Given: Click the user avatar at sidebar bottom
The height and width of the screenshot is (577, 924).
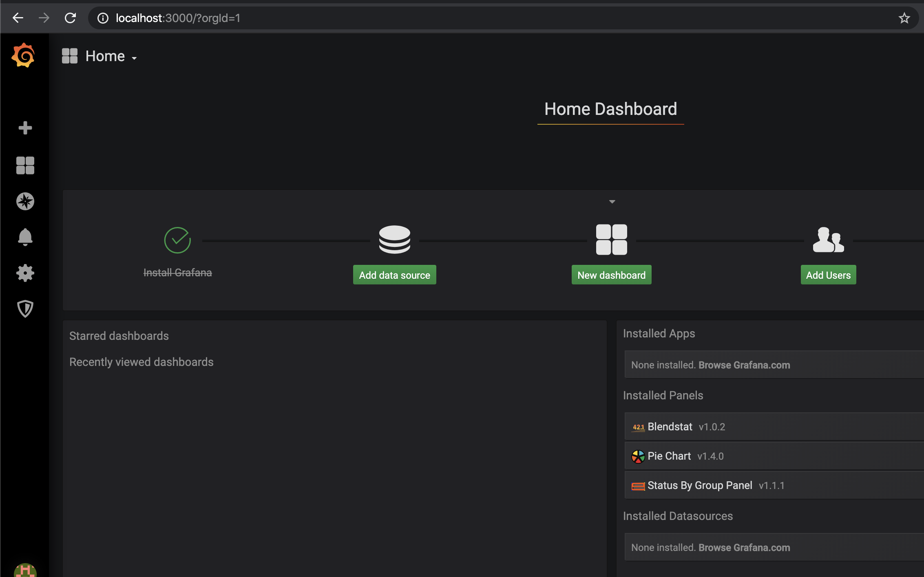Looking at the screenshot, I should point(25,570).
